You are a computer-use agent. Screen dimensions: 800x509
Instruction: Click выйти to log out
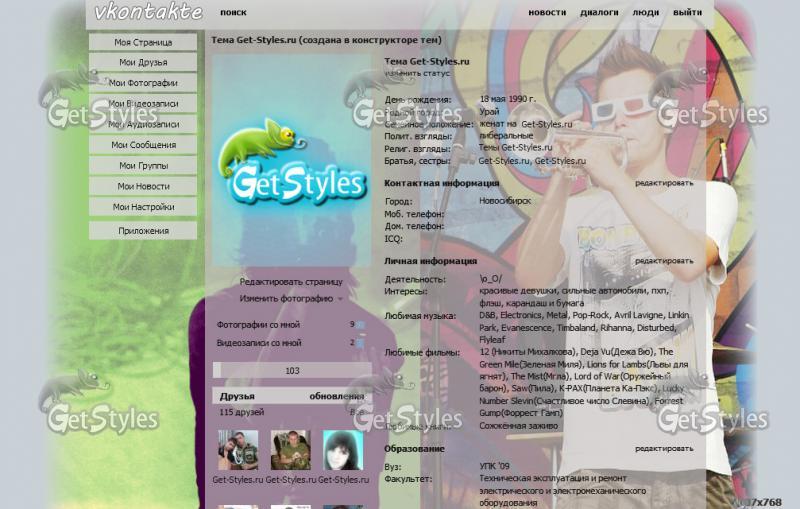tap(687, 13)
